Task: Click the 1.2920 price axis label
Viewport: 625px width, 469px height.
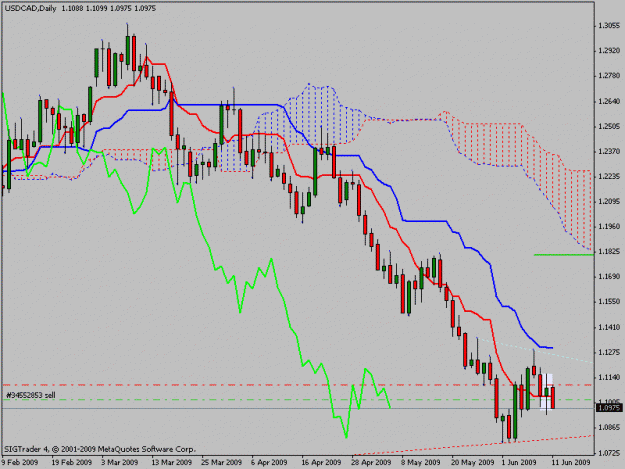Action: (609, 51)
